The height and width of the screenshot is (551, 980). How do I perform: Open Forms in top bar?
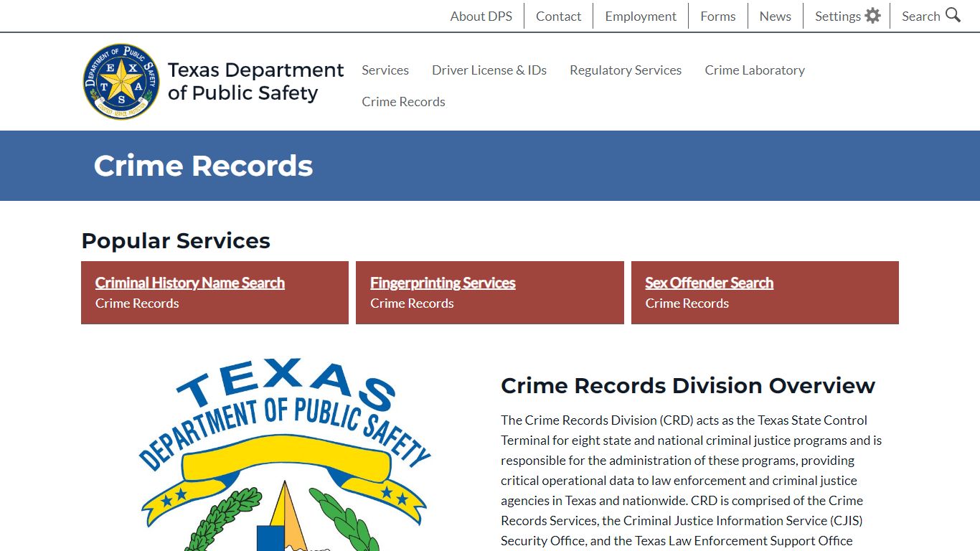718,16
